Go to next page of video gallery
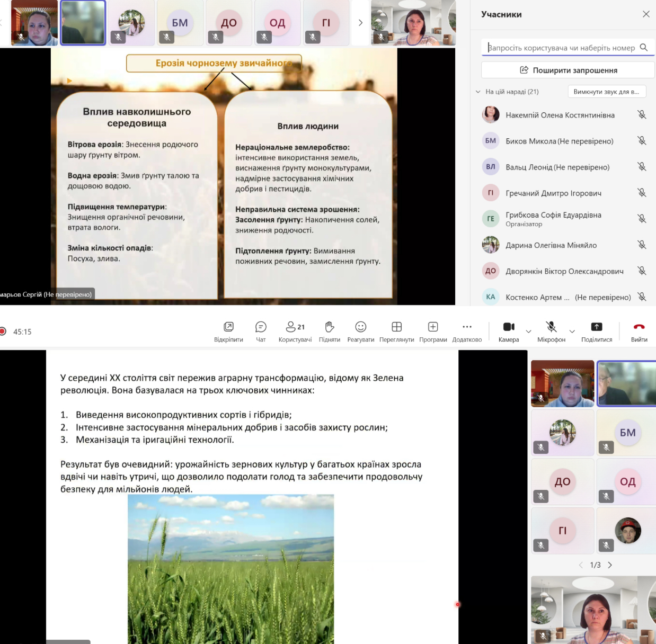 click(610, 565)
